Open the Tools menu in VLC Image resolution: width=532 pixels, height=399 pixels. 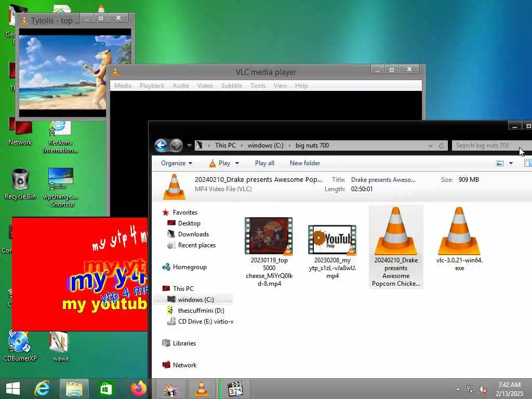[x=258, y=86]
